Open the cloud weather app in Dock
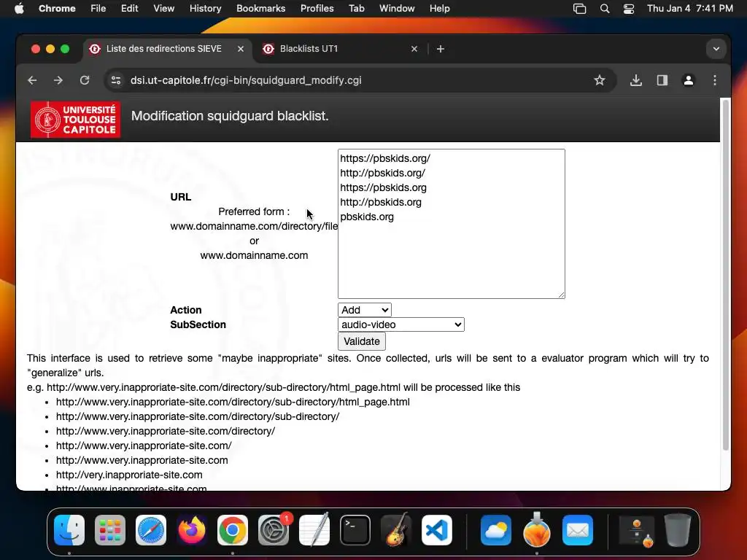Screen dimensions: 747x560 pos(496,530)
